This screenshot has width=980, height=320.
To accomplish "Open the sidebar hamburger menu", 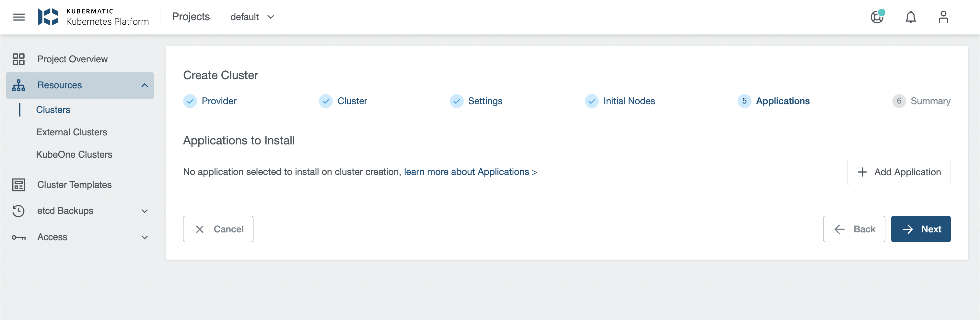I will click(19, 17).
